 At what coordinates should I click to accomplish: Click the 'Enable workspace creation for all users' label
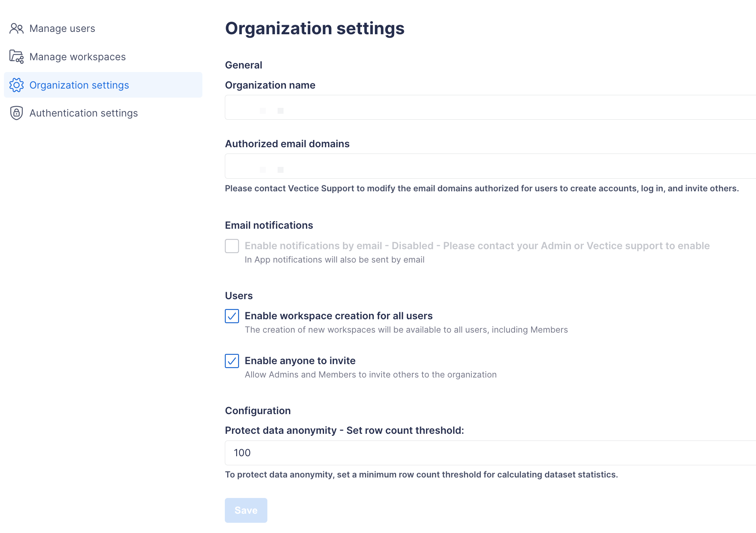click(x=339, y=316)
